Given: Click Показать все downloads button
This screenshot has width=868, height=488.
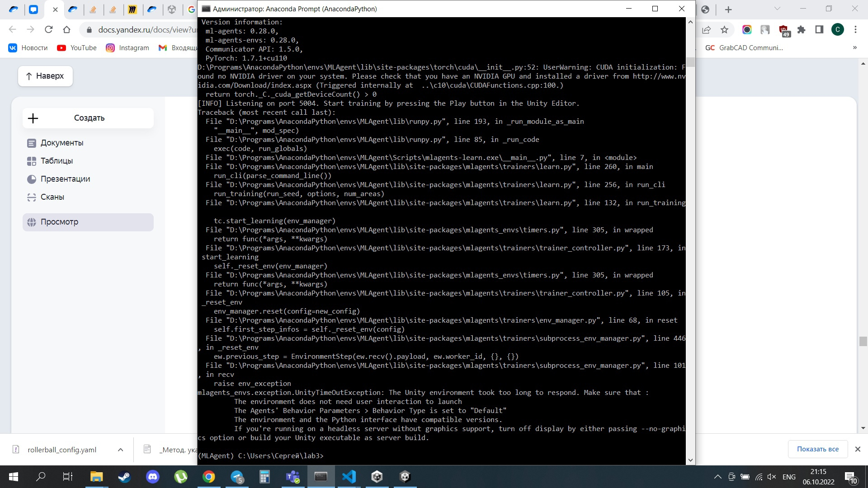Looking at the screenshot, I should 817,449.
